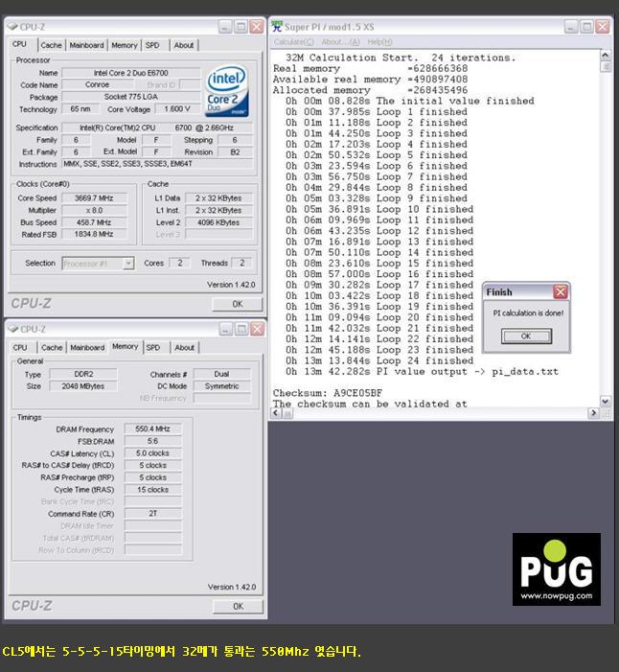The height and width of the screenshot is (672, 619).
Task: Click the Checksum: A9CE05BF line
Action: click(328, 393)
